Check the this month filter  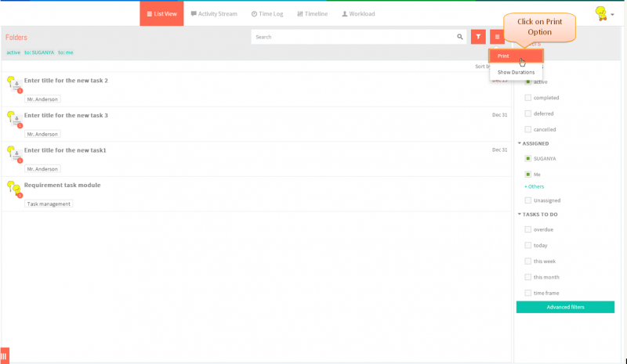point(527,277)
